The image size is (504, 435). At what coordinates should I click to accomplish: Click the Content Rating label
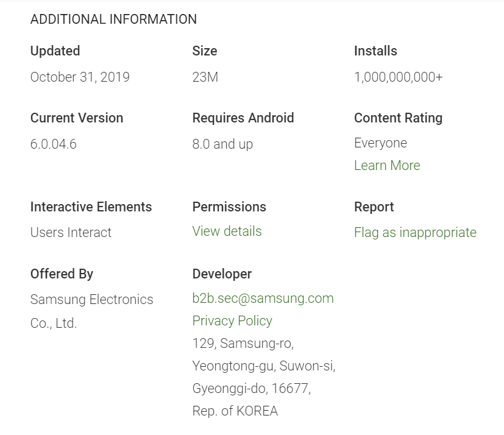[x=398, y=118]
